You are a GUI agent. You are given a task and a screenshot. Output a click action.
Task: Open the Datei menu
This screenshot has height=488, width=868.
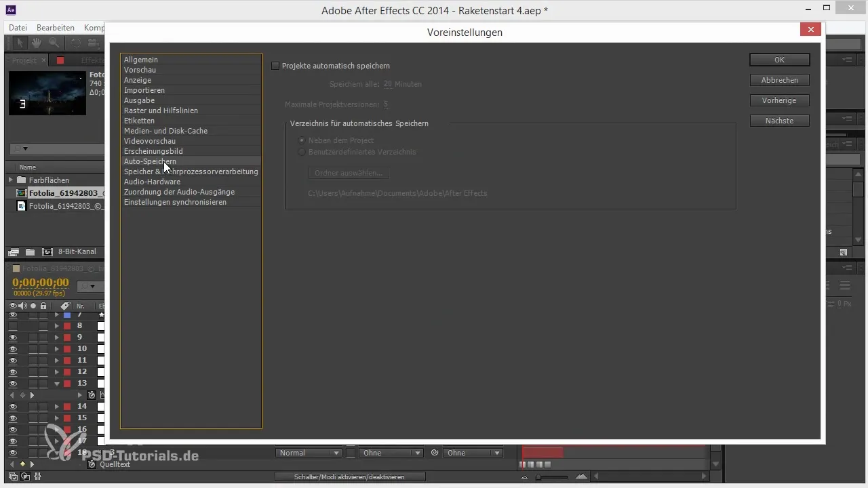click(x=18, y=28)
